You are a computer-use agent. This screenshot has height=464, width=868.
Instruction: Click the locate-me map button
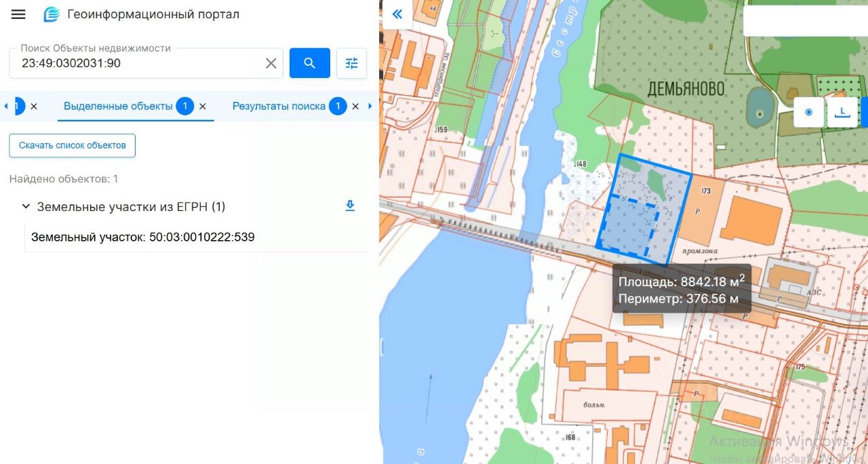pyautogui.click(x=808, y=112)
